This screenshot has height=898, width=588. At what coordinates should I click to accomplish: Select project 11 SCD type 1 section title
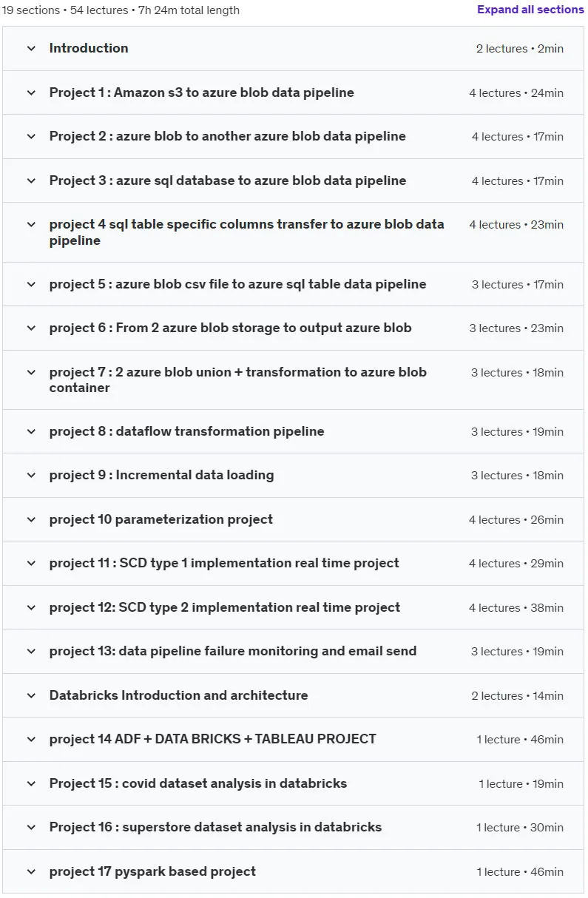(x=224, y=563)
